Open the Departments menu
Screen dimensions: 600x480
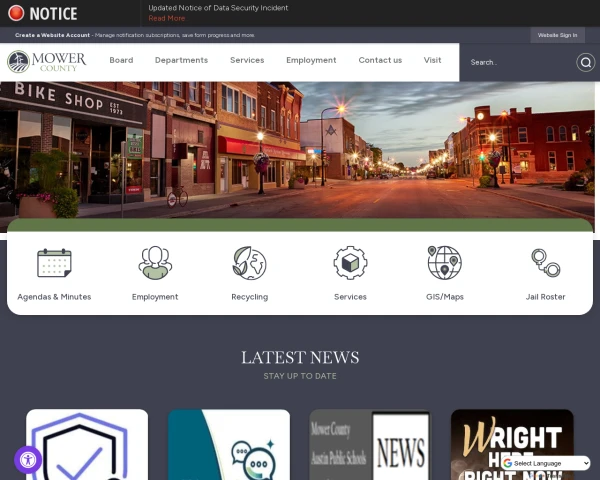(181, 60)
